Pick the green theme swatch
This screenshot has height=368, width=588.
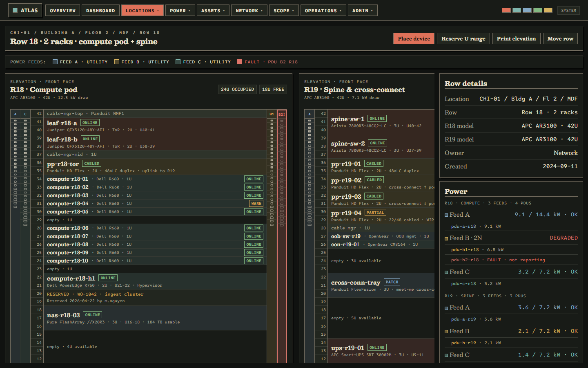(538, 10)
